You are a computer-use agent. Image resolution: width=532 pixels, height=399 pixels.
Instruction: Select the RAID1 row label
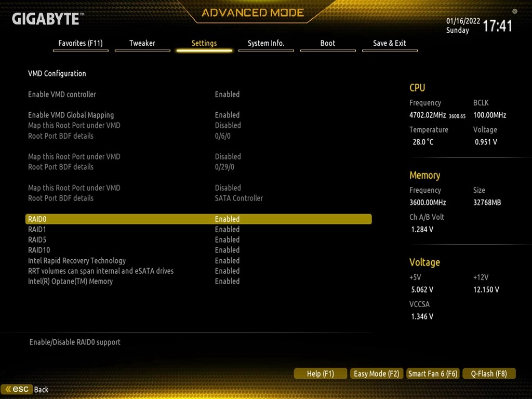pos(37,229)
